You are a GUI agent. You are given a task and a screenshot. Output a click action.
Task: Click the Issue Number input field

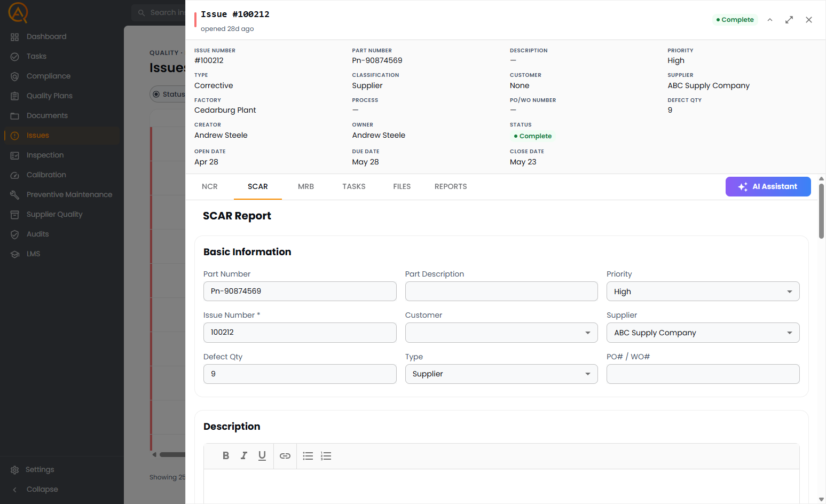(300, 333)
